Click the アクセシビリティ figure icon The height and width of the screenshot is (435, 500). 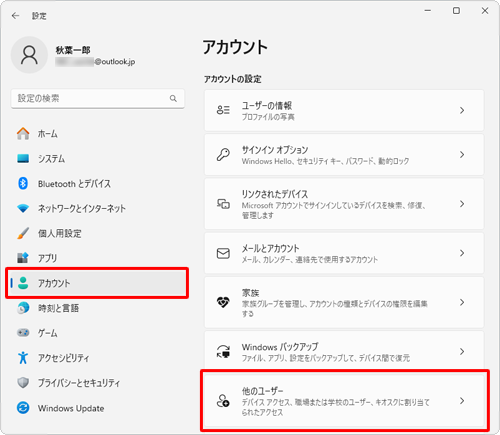tap(23, 358)
